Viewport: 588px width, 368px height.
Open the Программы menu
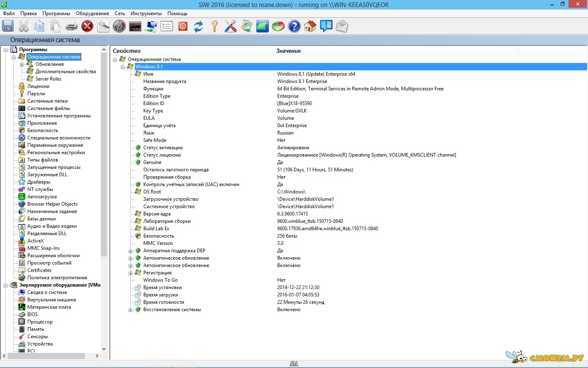[56, 13]
